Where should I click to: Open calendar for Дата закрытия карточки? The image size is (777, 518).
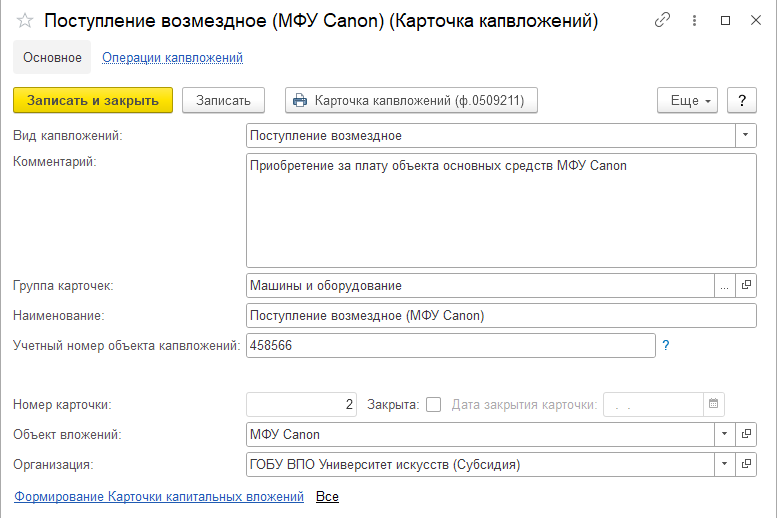tap(714, 404)
